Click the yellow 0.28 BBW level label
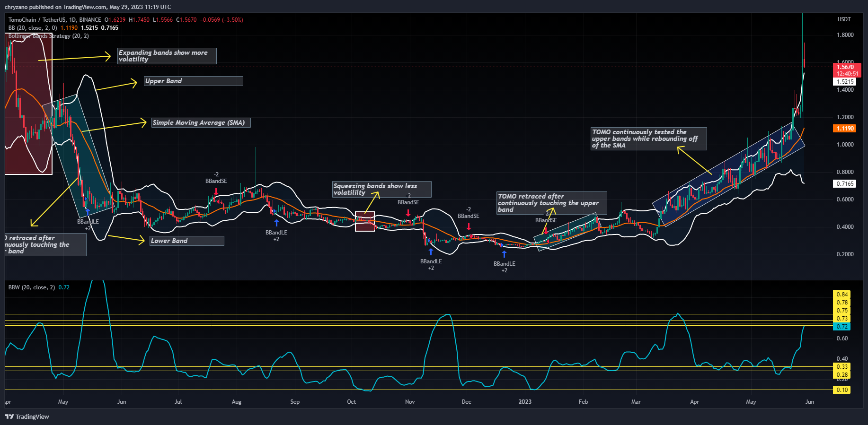Screen dimensions: 868x425 (x=842, y=375)
